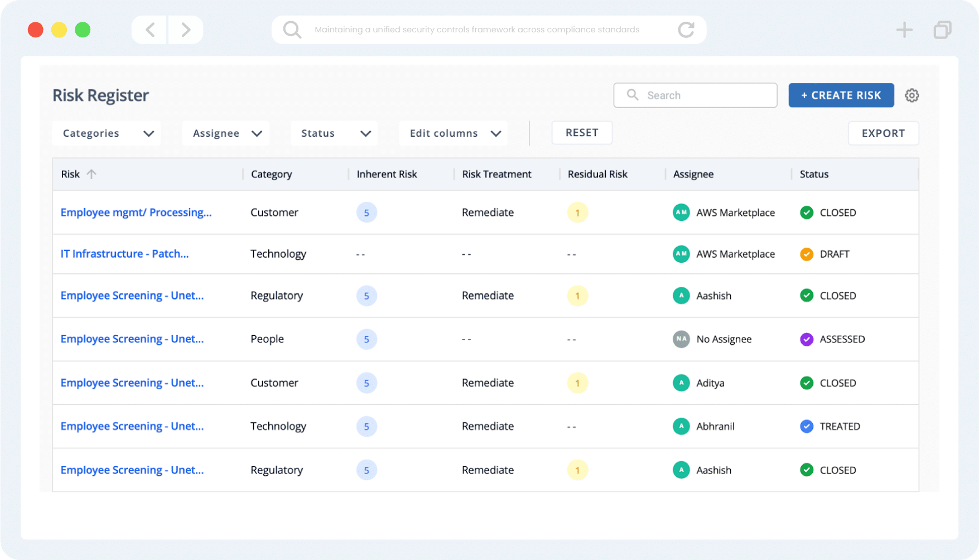Click the Risk Register page title
Image resolution: width=979 pixels, height=560 pixels.
[x=100, y=95]
